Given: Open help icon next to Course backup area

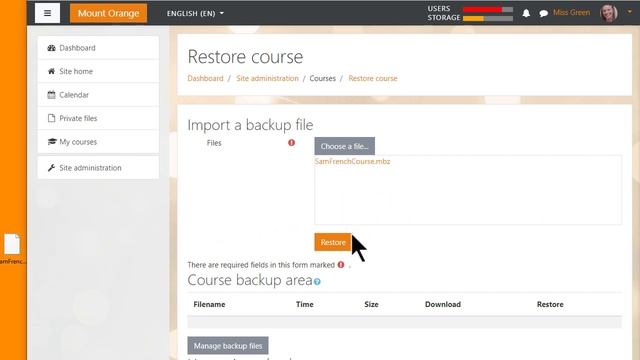Looking at the screenshot, I should [x=317, y=282].
